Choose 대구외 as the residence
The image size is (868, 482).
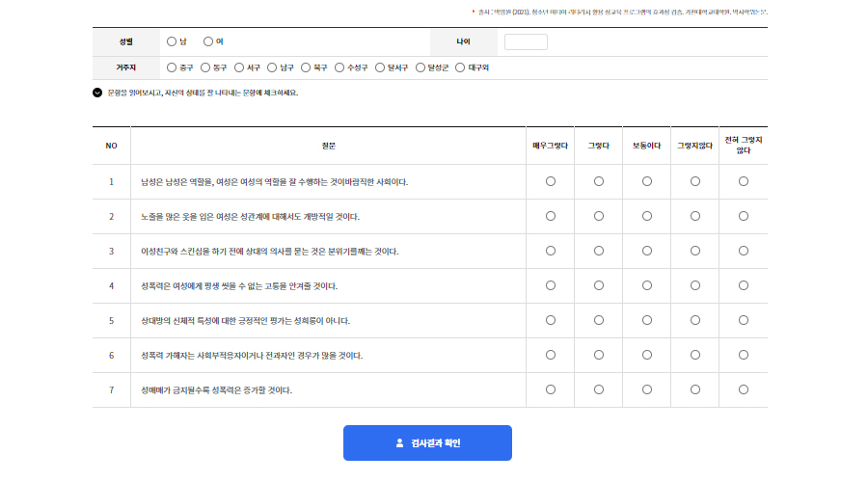coord(460,67)
